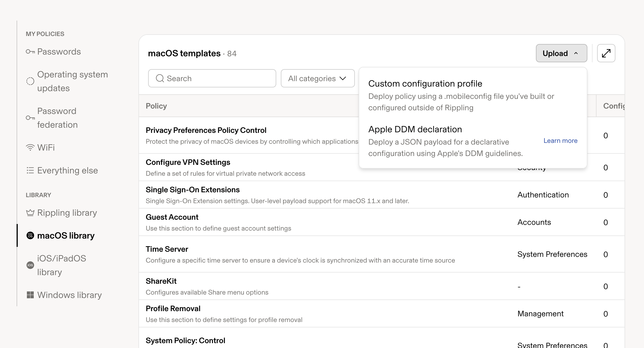Click the magnifier icon in Search field
644x348 pixels.
pyautogui.click(x=160, y=79)
